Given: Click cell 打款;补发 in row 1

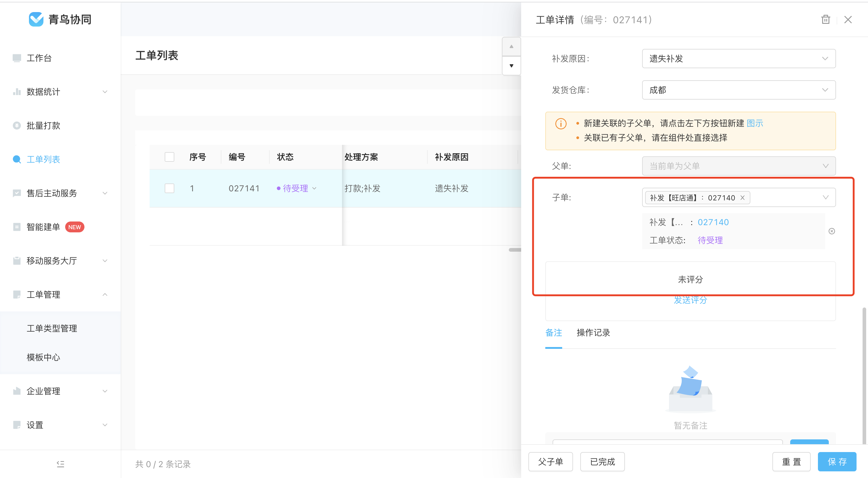Looking at the screenshot, I should [362, 188].
